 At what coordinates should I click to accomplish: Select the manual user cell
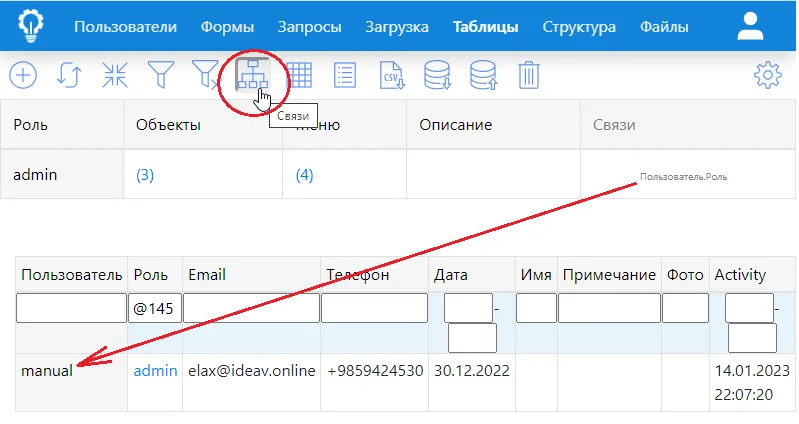[71, 382]
